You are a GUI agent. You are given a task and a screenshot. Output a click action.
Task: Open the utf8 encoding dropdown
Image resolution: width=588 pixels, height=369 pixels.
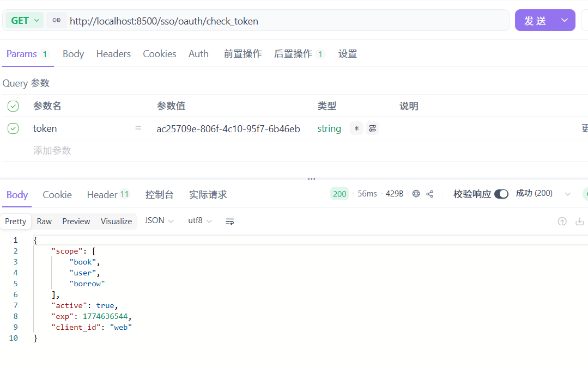coord(200,220)
